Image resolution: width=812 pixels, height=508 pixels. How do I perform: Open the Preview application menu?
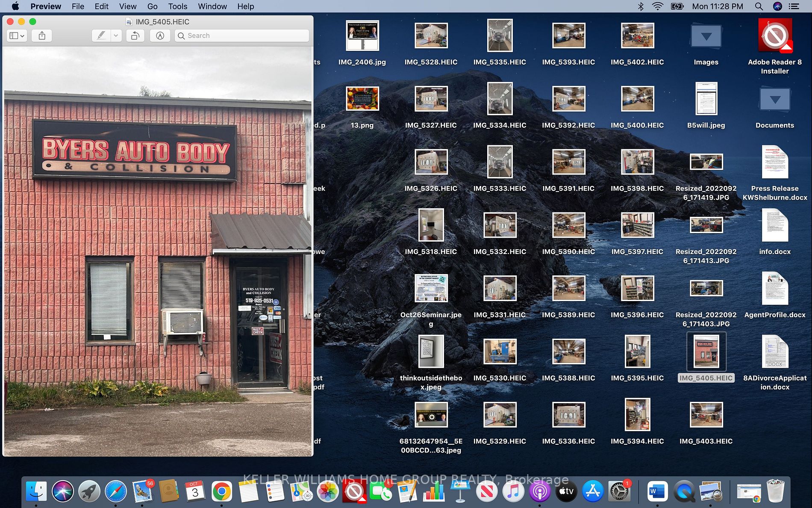(x=46, y=6)
